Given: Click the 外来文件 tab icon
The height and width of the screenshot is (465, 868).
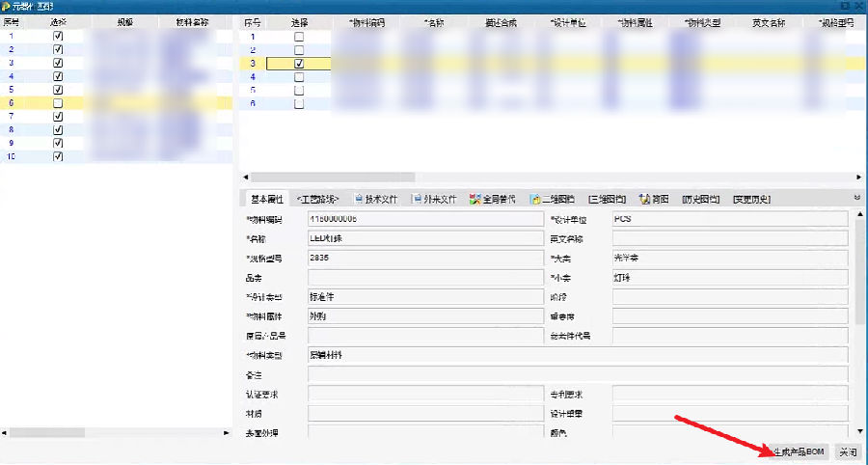Looking at the screenshot, I should pos(416,200).
